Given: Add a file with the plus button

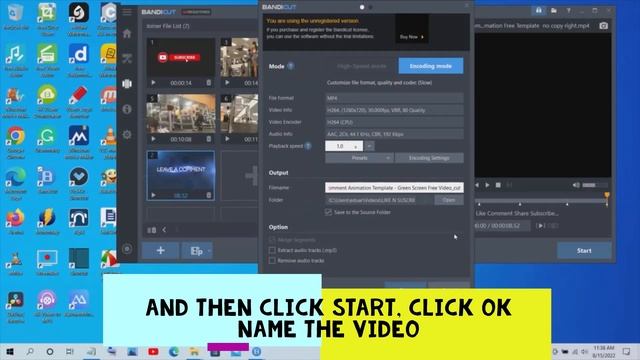Looking at the screenshot, I should pos(160,251).
